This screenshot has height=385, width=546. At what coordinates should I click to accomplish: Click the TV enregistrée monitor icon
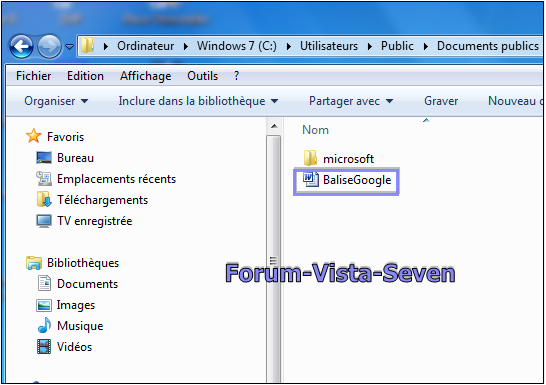[44, 221]
